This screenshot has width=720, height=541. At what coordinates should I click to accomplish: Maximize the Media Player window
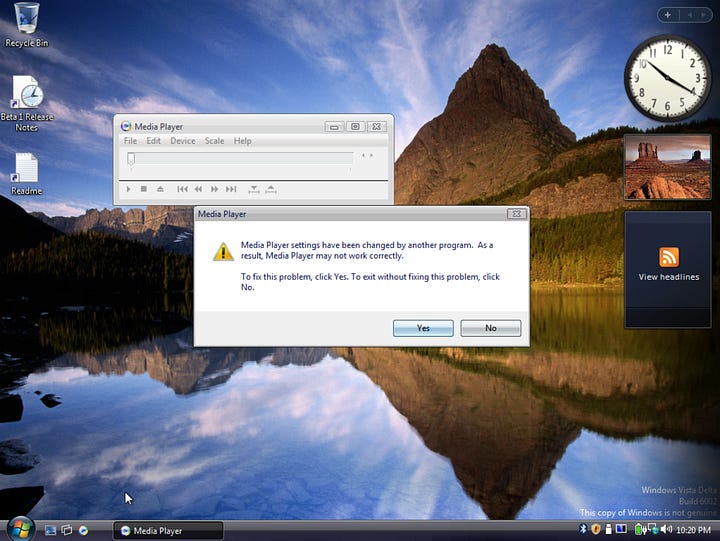tap(355, 127)
